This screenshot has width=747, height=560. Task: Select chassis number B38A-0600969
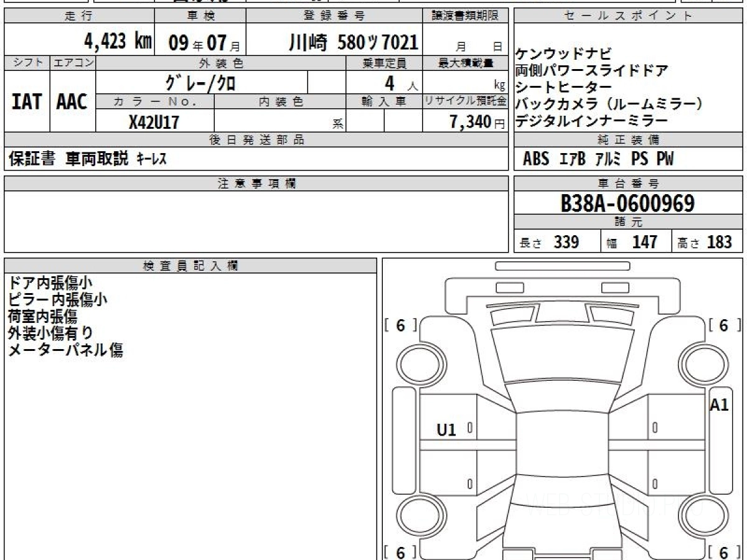click(x=627, y=203)
